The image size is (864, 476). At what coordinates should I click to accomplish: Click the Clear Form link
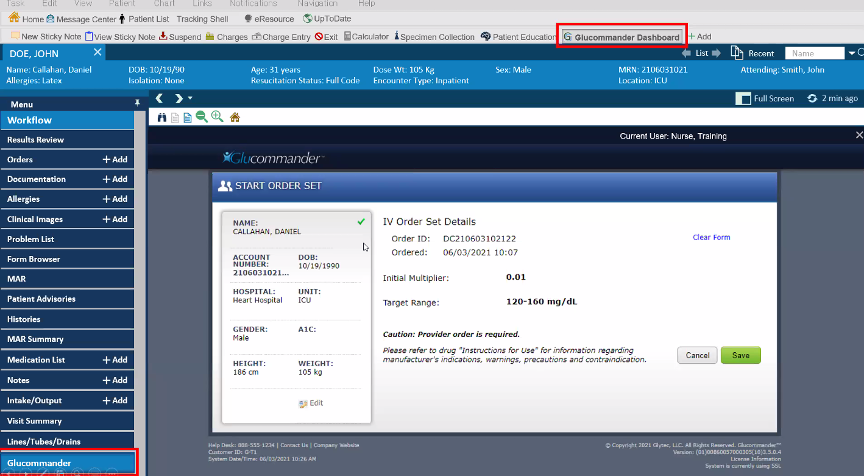[711, 237]
